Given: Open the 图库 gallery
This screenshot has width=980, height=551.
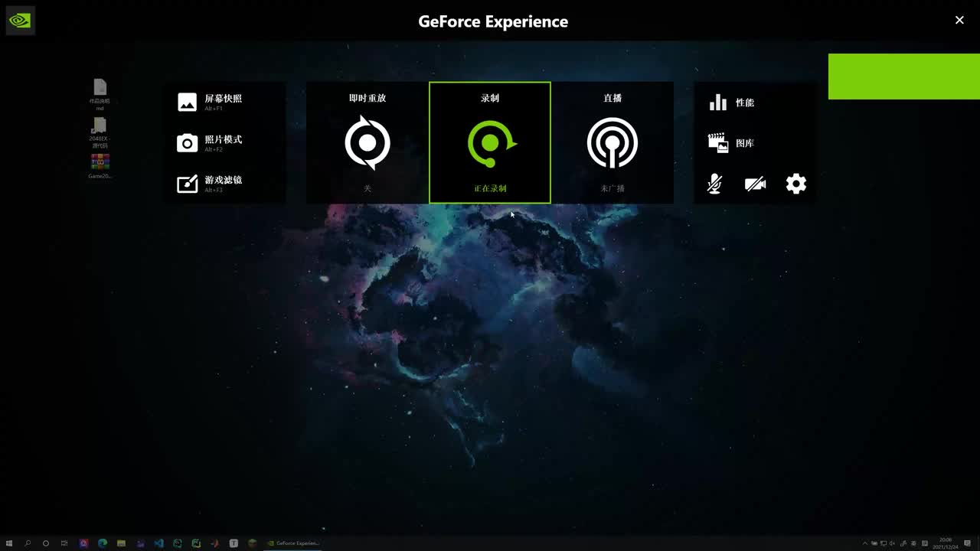Looking at the screenshot, I should 732,143.
